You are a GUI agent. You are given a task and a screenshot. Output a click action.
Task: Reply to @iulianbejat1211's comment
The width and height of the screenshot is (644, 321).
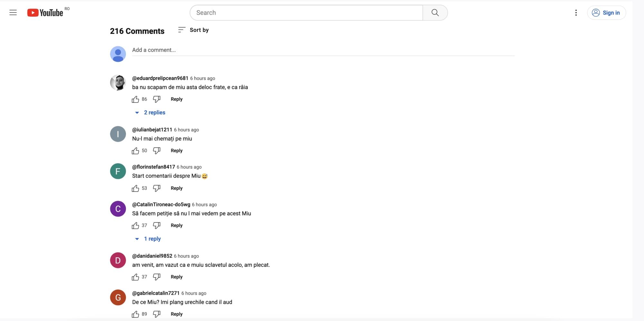(x=176, y=151)
